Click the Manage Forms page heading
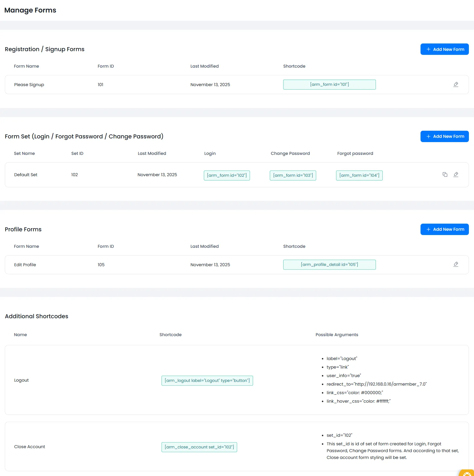Image resolution: width=474 pixels, height=476 pixels. point(30,10)
